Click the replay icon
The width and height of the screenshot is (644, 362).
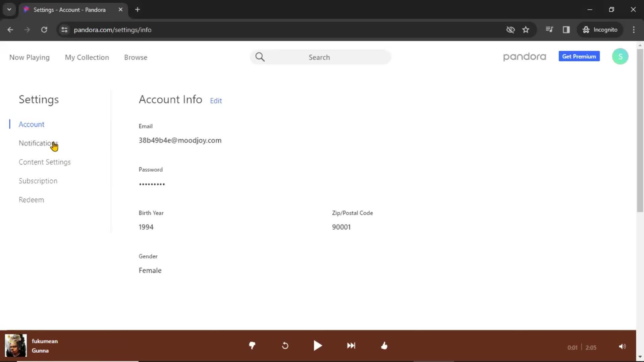pos(285,346)
